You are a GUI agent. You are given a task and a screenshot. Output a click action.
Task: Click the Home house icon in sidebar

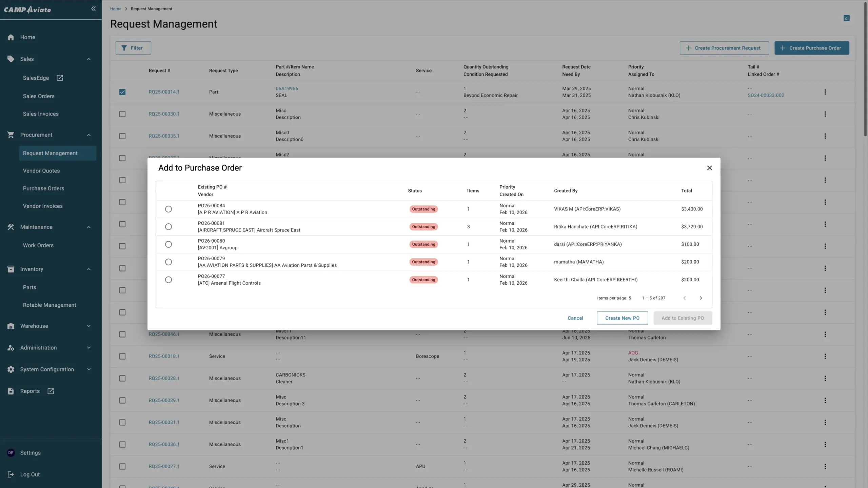[11, 37]
